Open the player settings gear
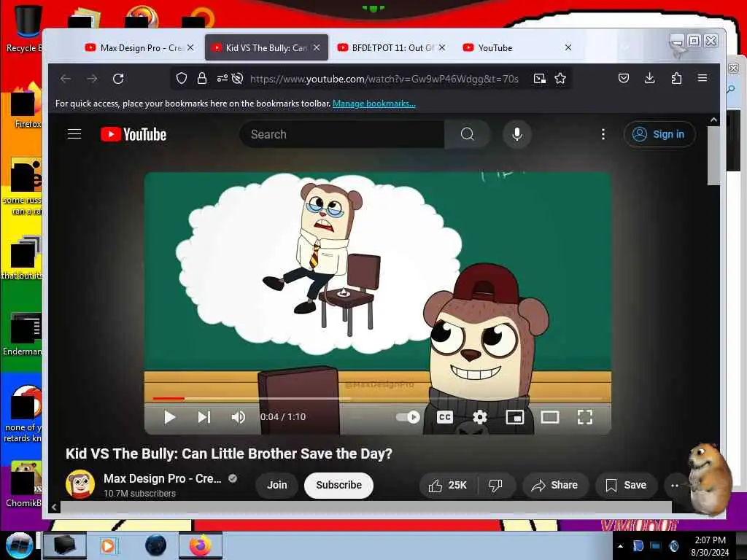Viewport: 747px width, 560px height. tap(480, 417)
